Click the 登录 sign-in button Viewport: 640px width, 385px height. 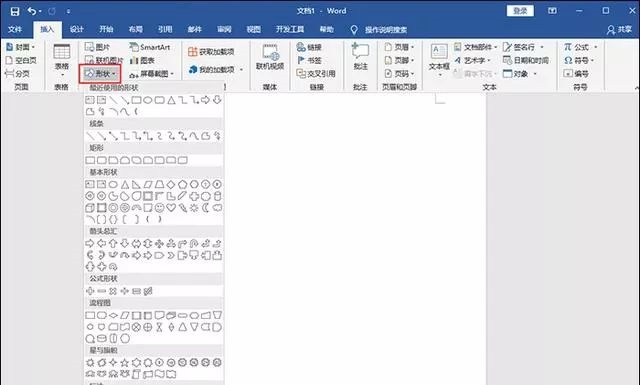coord(520,11)
